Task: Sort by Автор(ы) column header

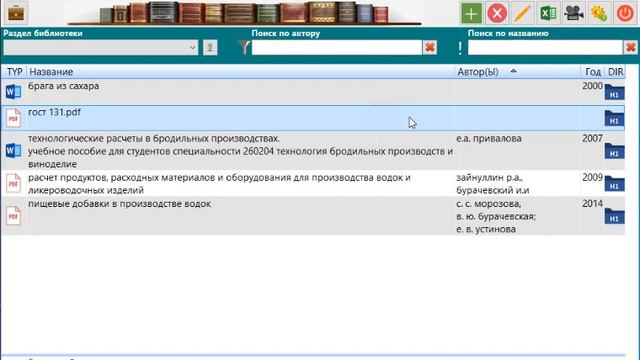Action: [518, 72]
